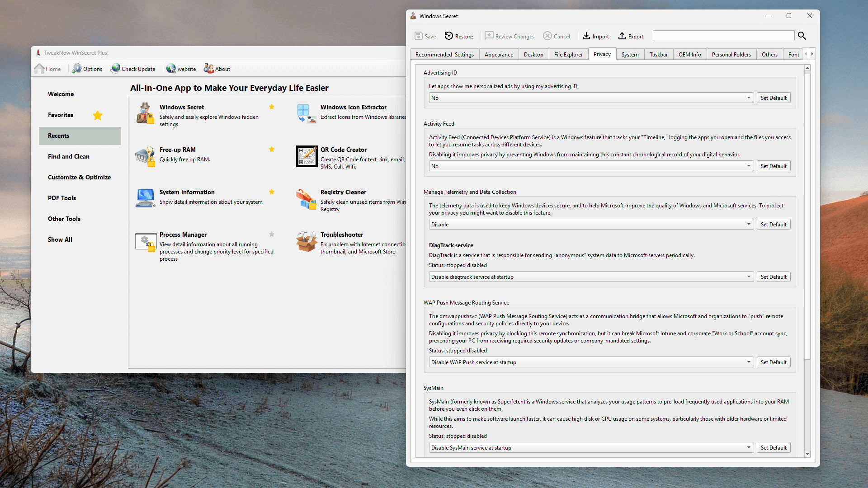The height and width of the screenshot is (488, 868).
Task: Select the Taskbar tab
Action: (x=658, y=55)
